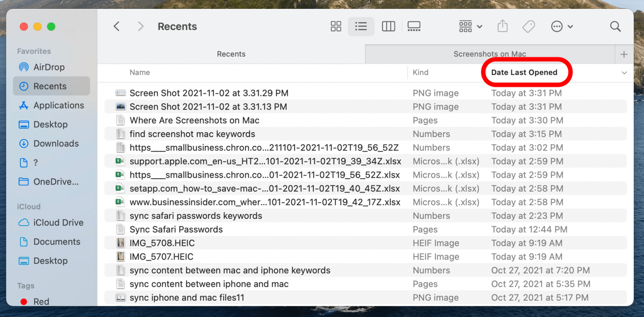Add a new tab with plus
Image resolution: width=644 pixels, height=317 pixels.
(x=624, y=54)
